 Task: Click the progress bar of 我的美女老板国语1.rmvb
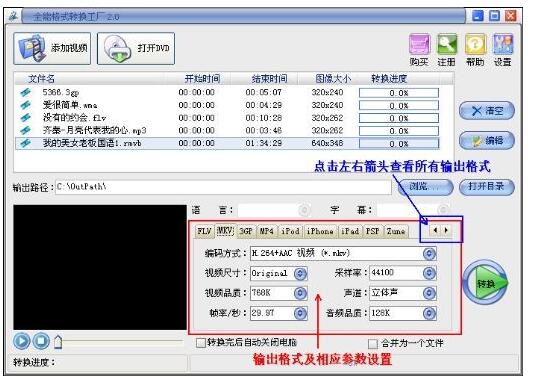pyautogui.click(x=399, y=144)
